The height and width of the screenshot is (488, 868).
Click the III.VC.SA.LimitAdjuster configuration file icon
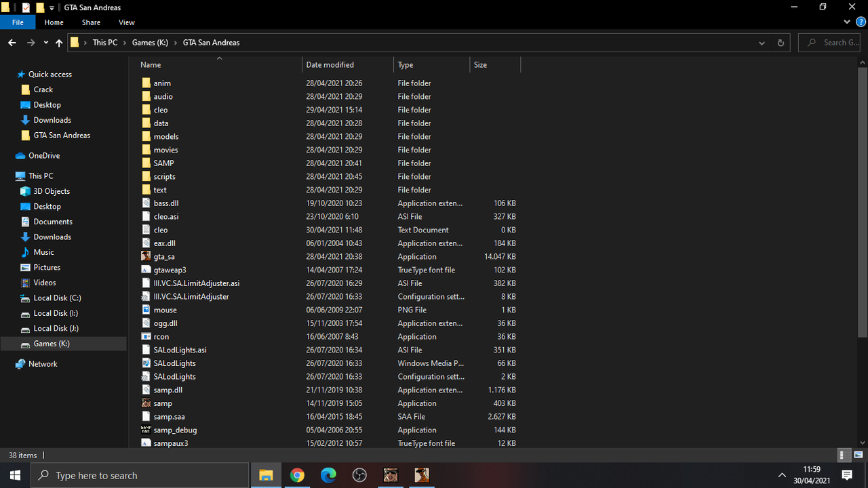tap(146, 296)
